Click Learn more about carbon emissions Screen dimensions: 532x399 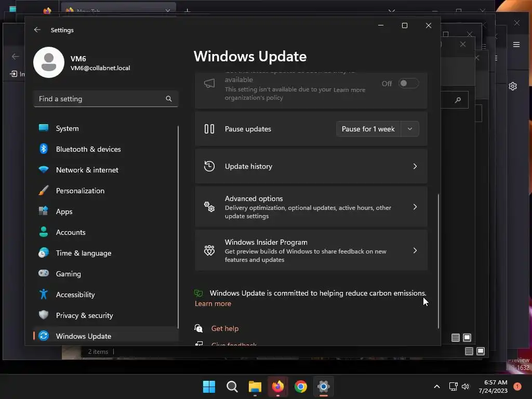tap(212, 303)
